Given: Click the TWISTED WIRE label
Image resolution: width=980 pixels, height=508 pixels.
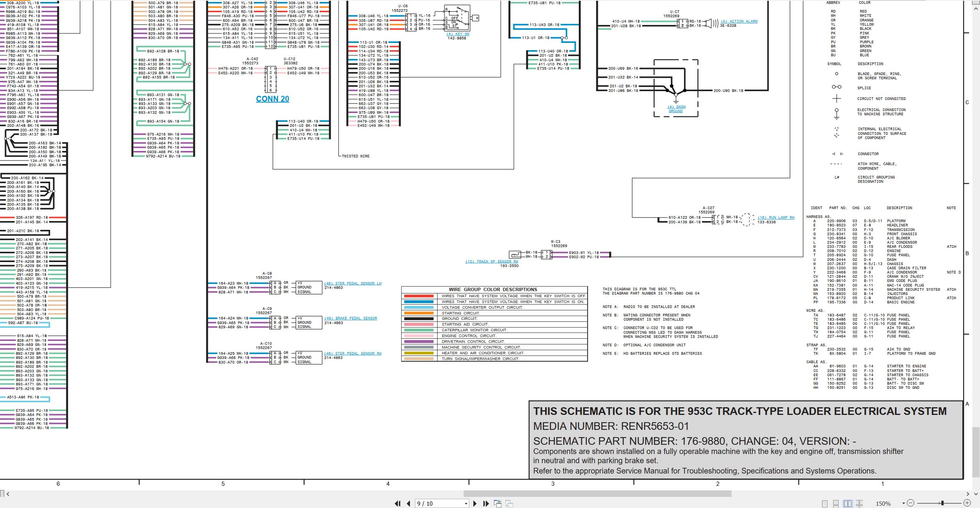Looking at the screenshot, I should click(355, 156).
